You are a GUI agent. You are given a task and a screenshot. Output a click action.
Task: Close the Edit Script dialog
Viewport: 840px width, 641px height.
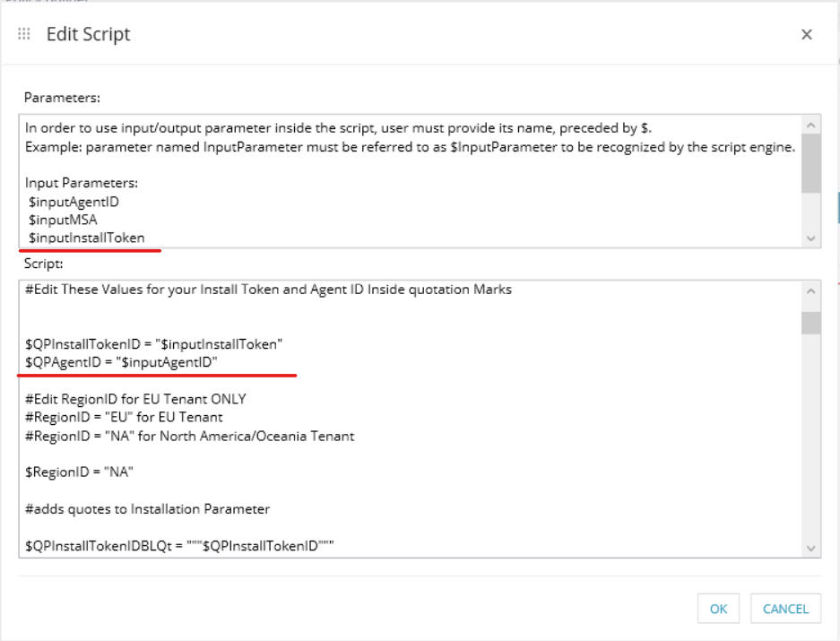click(x=806, y=35)
